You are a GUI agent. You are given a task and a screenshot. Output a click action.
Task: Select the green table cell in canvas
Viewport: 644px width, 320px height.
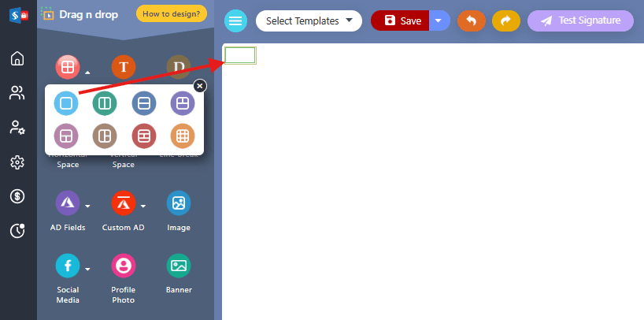(x=240, y=55)
